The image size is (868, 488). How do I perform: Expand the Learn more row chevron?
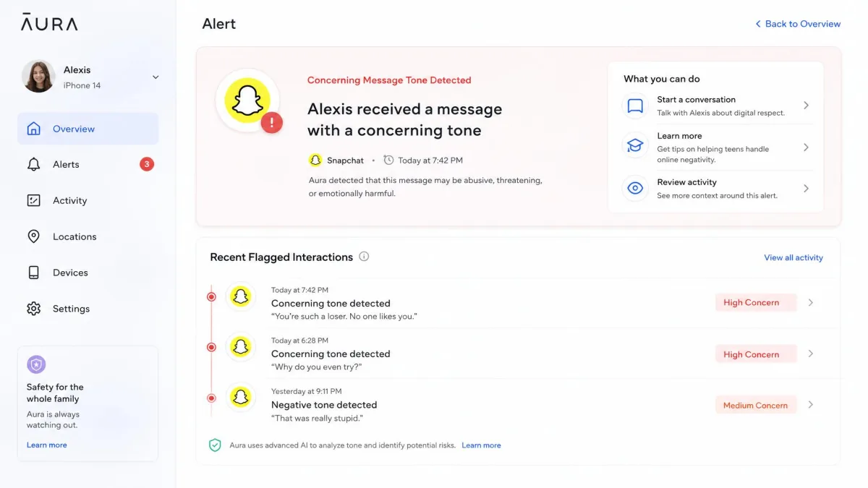pos(806,147)
